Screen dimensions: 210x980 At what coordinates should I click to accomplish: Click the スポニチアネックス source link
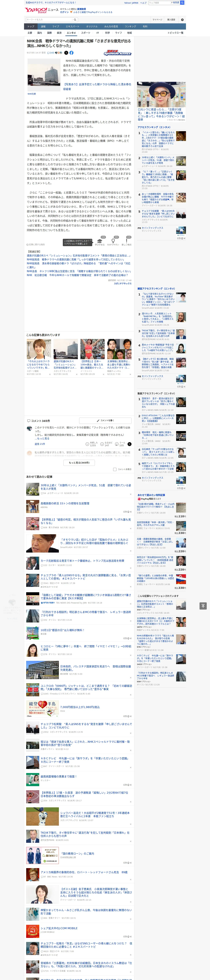pyautogui.click(x=122, y=283)
